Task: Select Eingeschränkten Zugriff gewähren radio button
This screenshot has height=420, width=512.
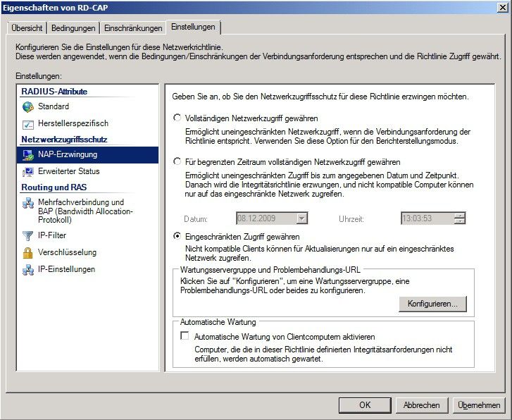Action: coord(177,236)
